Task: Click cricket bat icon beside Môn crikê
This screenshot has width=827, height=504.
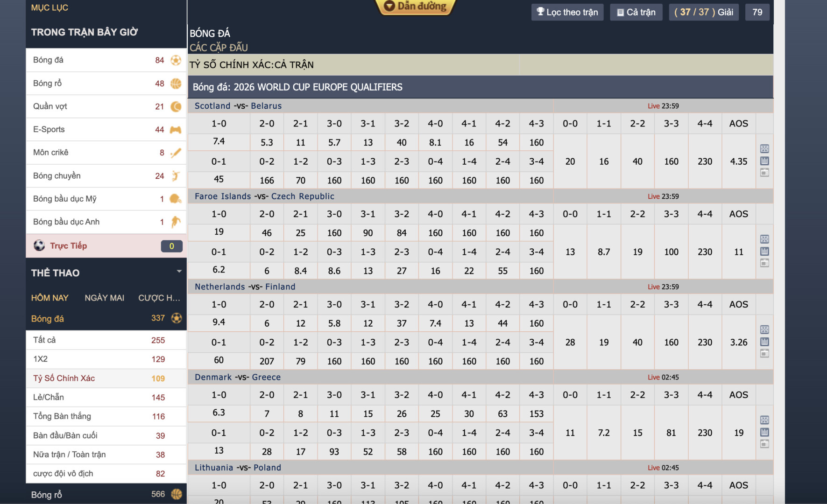Action: pos(176,153)
